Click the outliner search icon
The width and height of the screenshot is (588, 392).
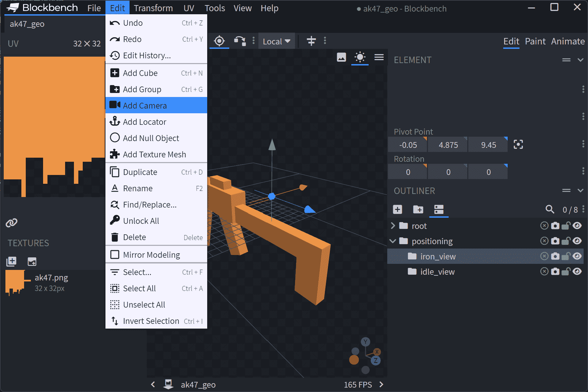(550, 209)
